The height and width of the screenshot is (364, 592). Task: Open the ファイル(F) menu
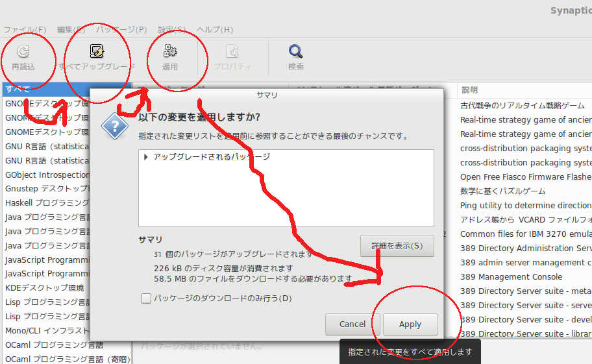point(25,29)
